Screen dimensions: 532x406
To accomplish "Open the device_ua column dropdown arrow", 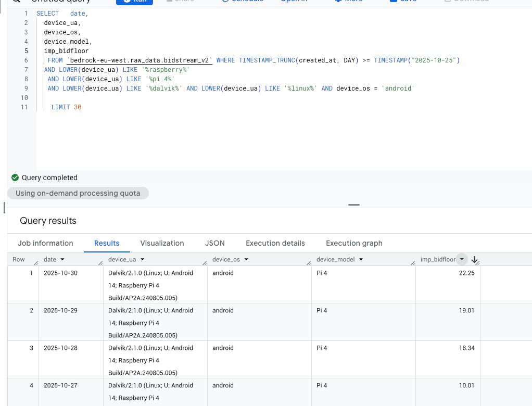I will [x=143, y=259].
